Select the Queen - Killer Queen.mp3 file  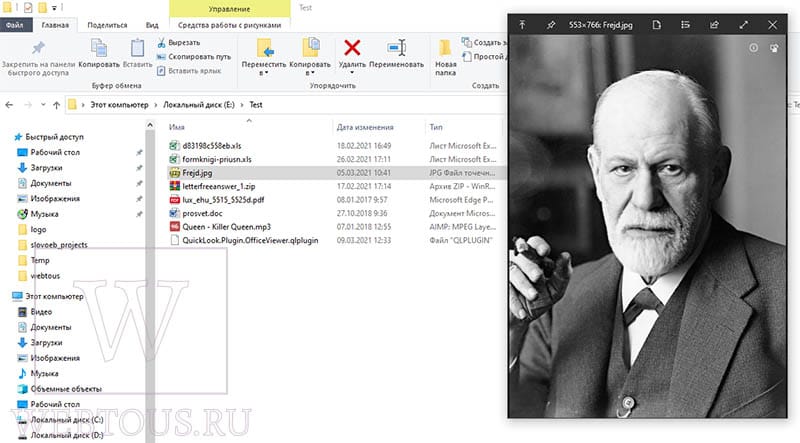227,227
